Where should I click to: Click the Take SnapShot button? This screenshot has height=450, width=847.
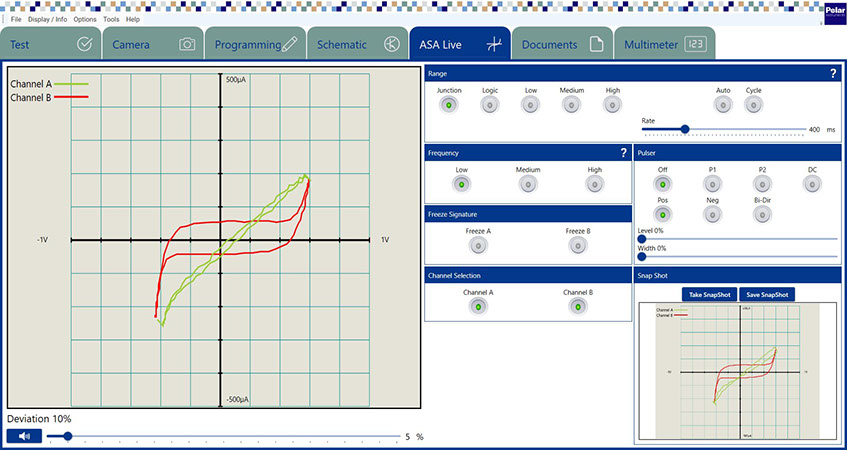[709, 294]
